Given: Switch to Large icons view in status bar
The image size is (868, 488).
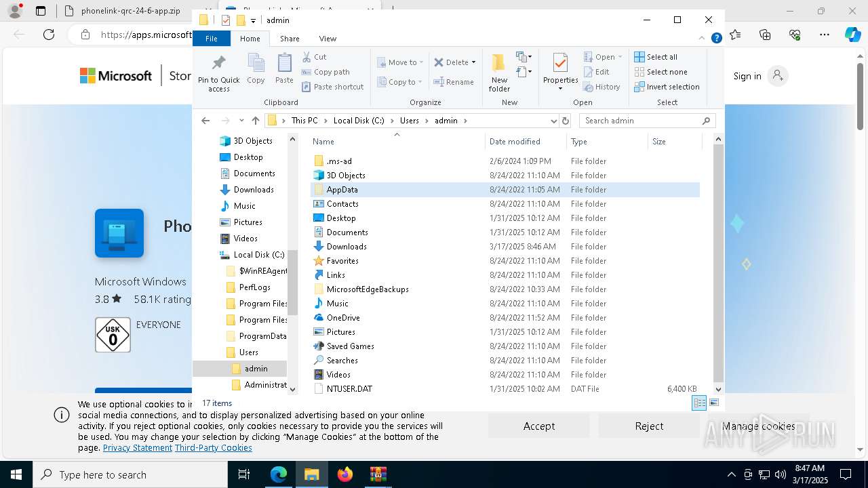Looking at the screenshot, I should pos(714,403).
